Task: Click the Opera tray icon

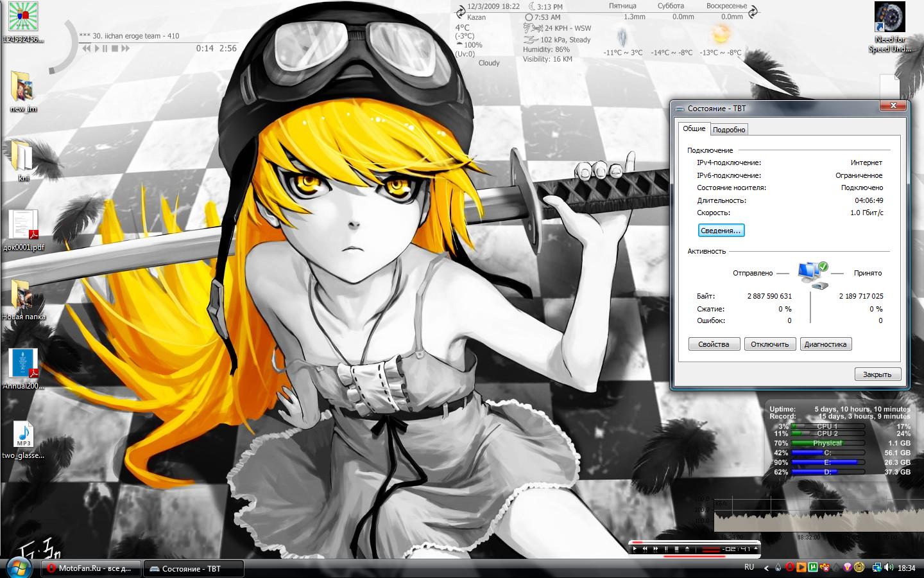Action: point(790,567)
